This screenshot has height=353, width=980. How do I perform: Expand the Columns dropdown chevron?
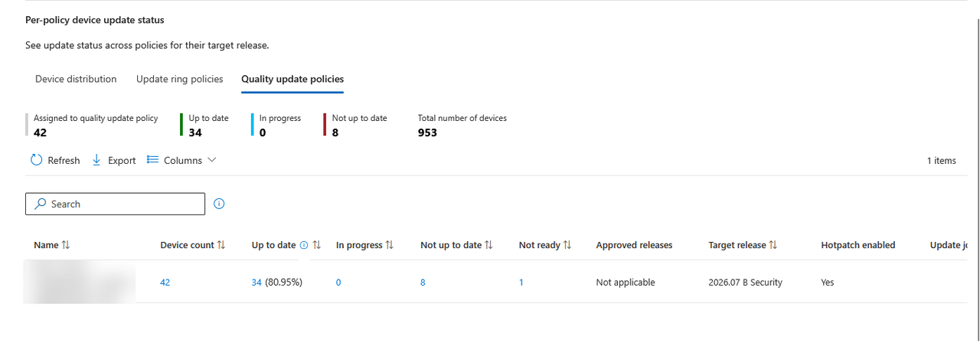tap(212, 160)
